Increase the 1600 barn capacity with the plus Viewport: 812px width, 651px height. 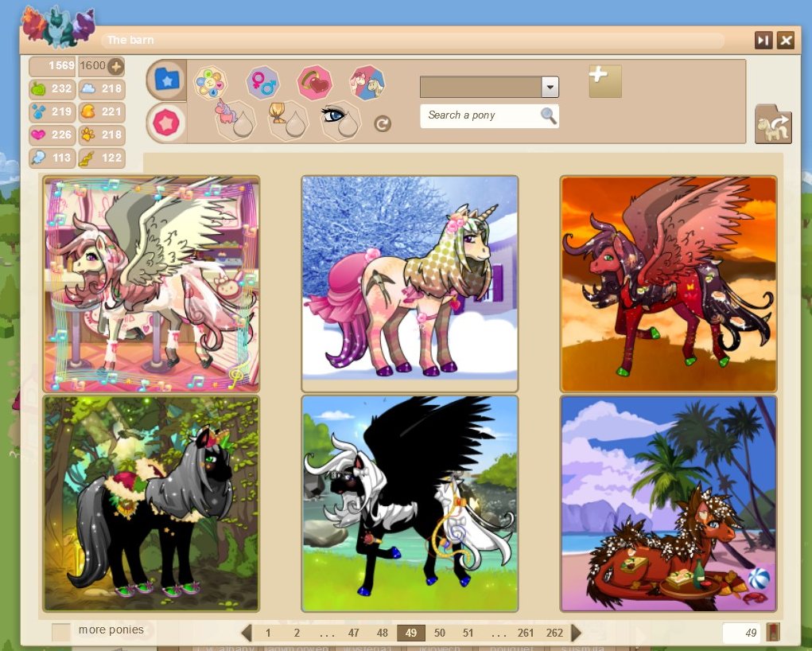pyautogui.click(x=115, y=66)
